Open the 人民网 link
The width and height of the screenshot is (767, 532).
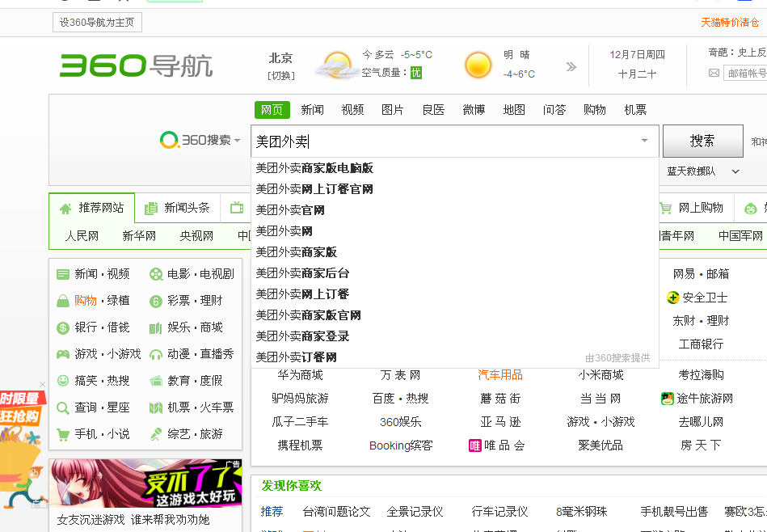point(82,236)
